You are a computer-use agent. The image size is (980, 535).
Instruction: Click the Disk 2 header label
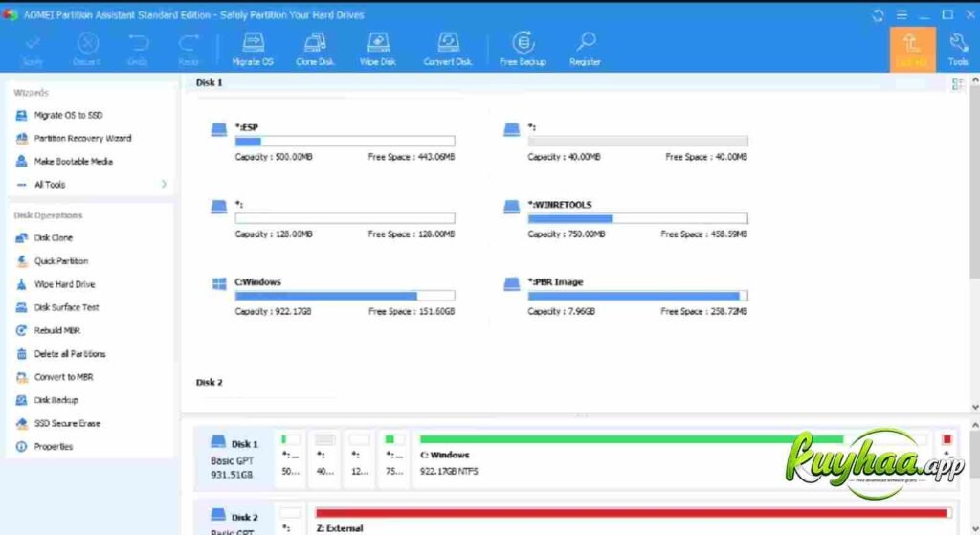click(x=209, y=382)
